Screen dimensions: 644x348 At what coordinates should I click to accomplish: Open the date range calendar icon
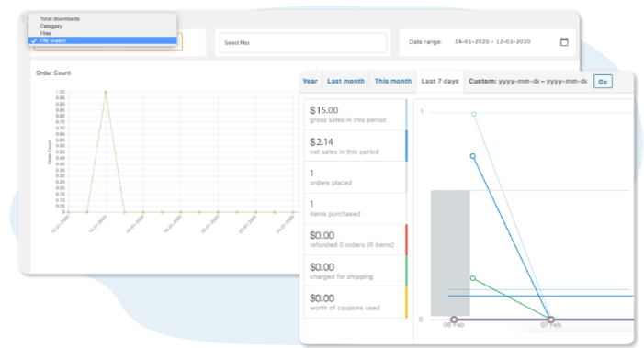coord(564,41)
